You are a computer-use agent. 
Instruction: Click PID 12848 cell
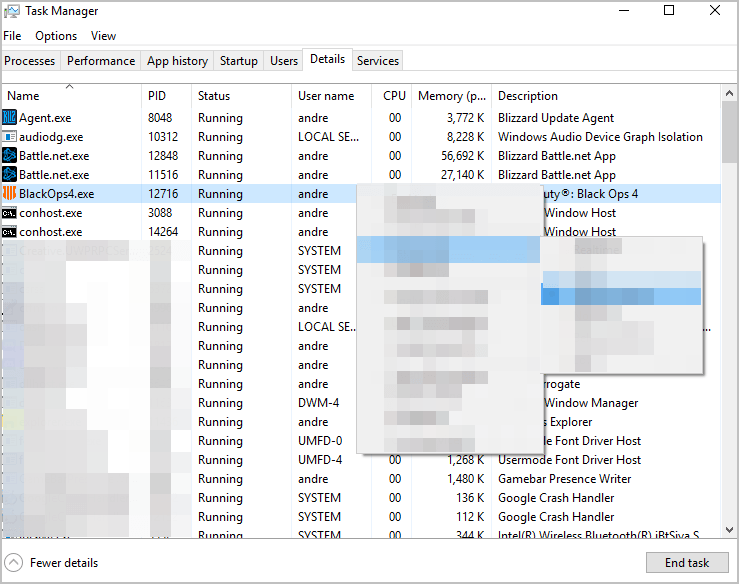163,156
